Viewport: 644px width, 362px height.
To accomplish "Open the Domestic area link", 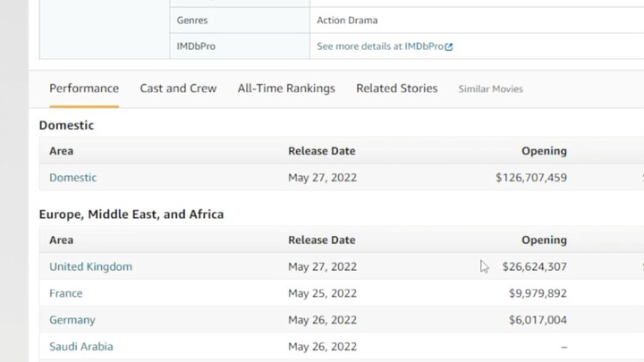I will coord(73,178).
